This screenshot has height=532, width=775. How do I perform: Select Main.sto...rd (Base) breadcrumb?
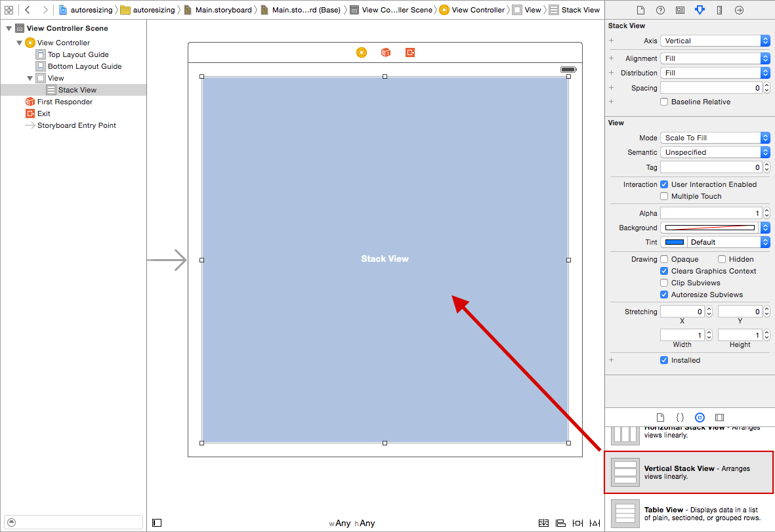click(301, 10)
